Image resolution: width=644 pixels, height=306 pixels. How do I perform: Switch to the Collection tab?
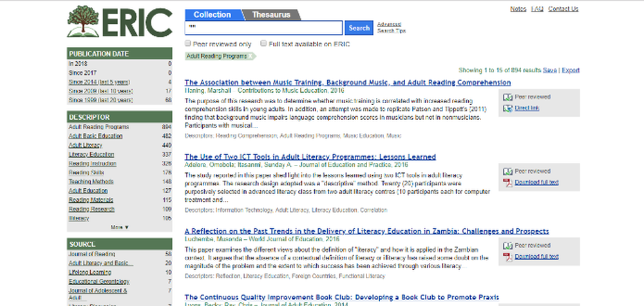click(x=213, y=15)
